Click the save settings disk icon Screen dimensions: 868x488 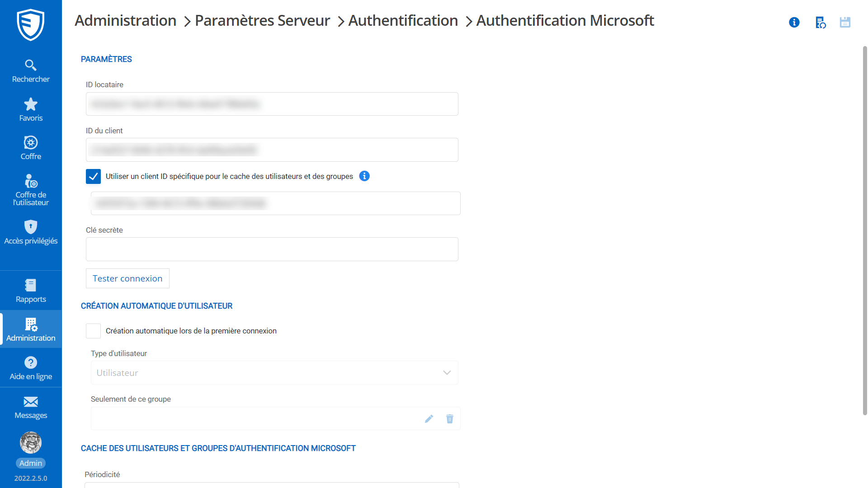(845, 23)
